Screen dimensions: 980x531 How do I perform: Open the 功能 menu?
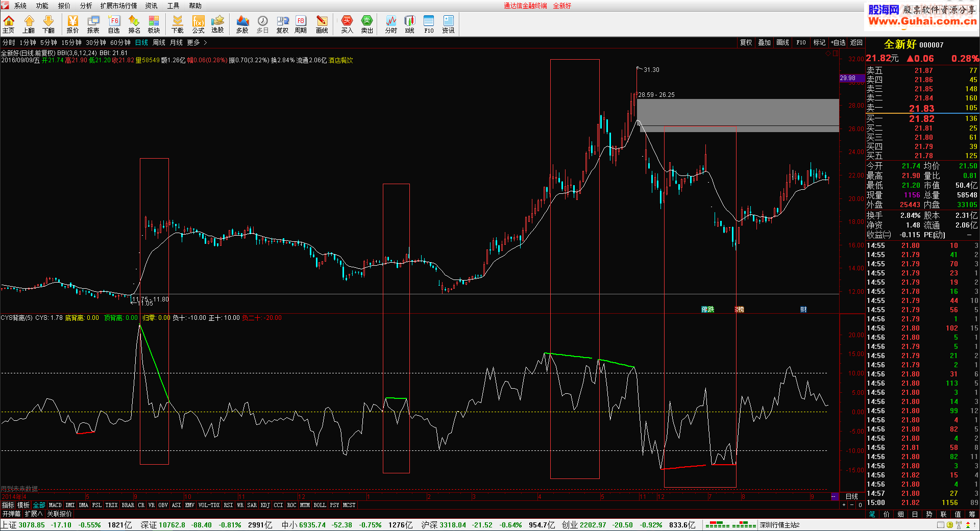pos(42,6)
